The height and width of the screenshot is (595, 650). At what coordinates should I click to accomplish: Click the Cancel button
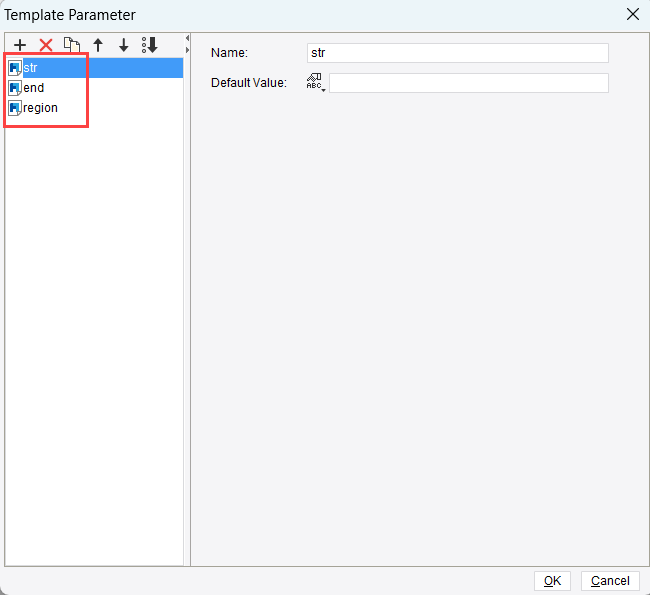(x=610, y=580)
